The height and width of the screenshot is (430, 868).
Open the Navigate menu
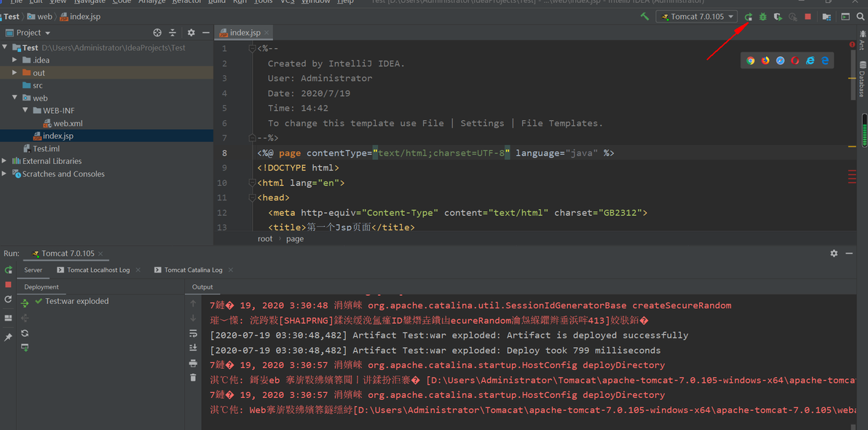89,1
